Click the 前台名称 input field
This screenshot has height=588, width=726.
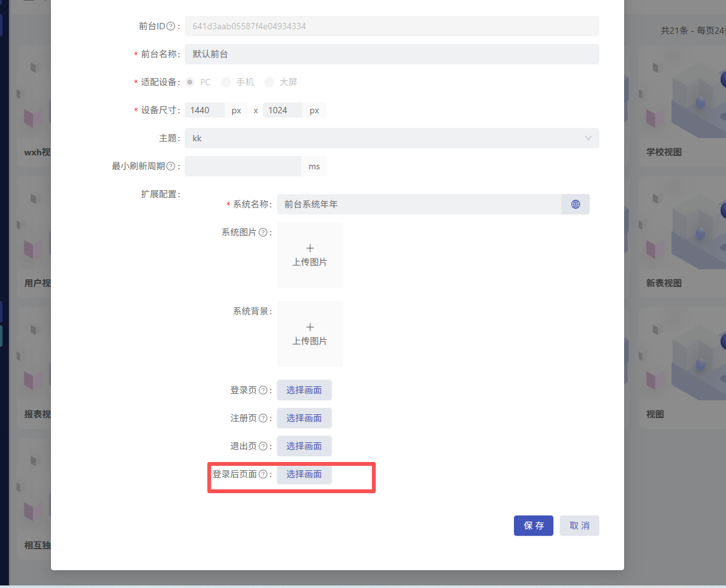click(392, 54)
